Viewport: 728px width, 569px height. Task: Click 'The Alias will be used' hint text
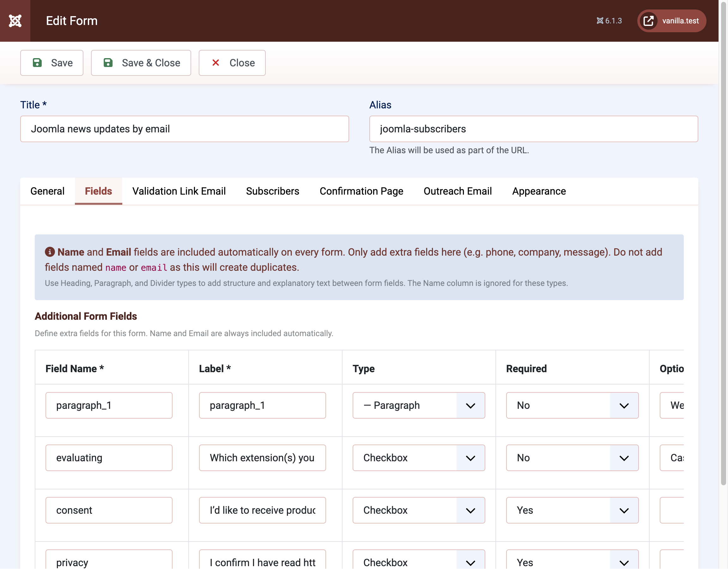[x=449, y=150]
